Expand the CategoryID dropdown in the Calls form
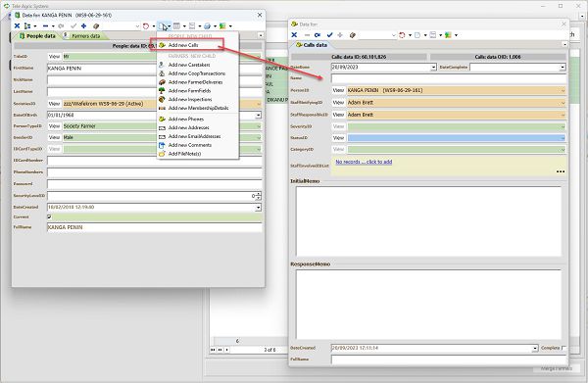588x383 pixels. (x=563, y=150)
